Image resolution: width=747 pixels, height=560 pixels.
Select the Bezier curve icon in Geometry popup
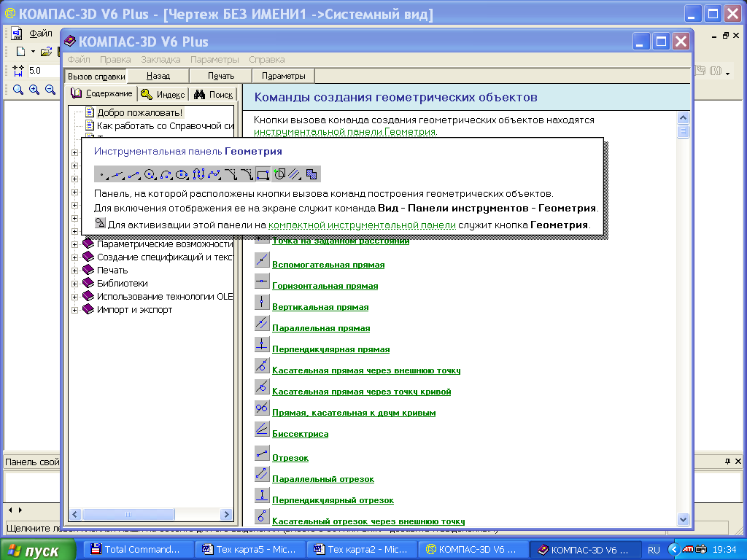[x=214, y=174]
